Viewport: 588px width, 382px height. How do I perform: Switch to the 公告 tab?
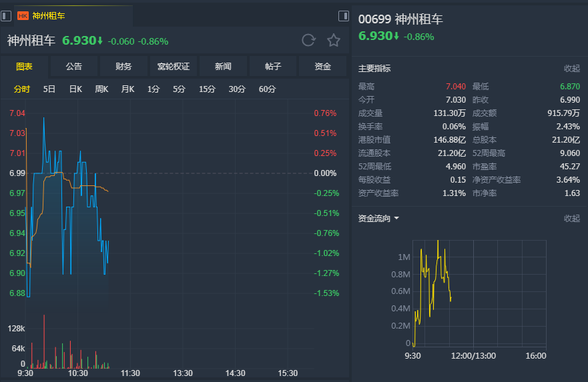pyautogui.click(x=74, y=66)
